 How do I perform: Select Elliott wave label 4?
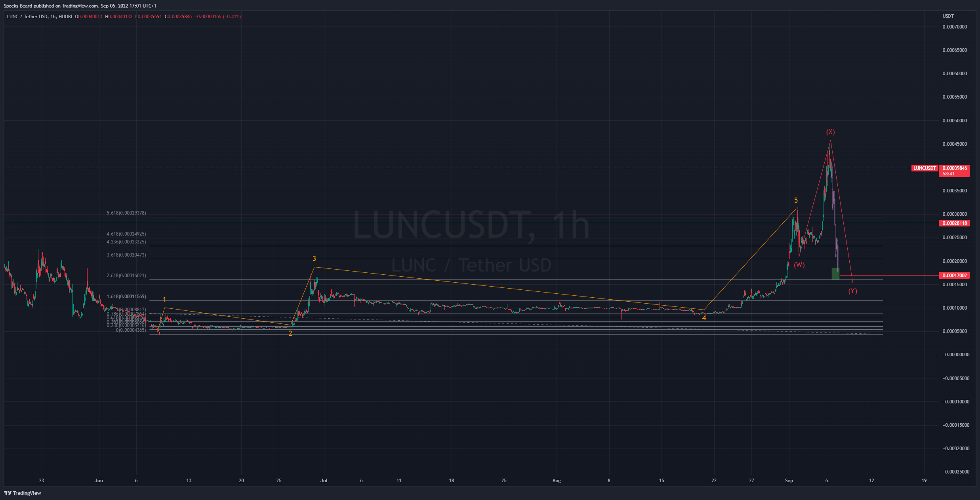(x=704, y=318)
